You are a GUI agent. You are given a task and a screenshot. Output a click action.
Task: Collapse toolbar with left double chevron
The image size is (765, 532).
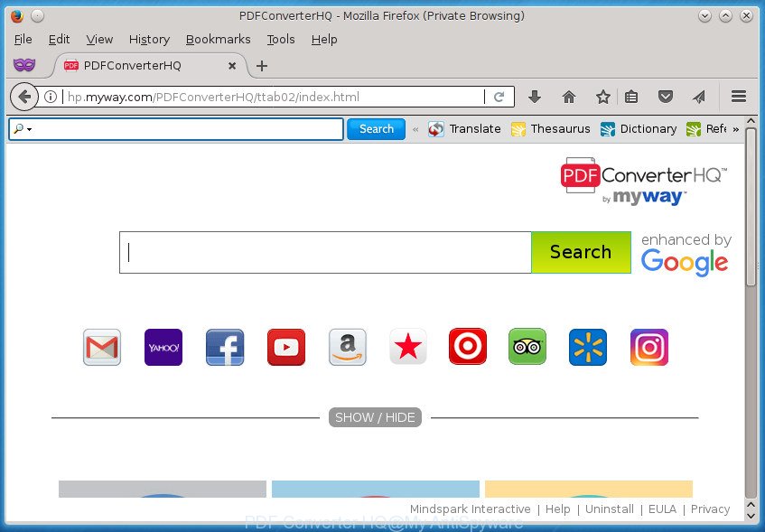[415, 129]
